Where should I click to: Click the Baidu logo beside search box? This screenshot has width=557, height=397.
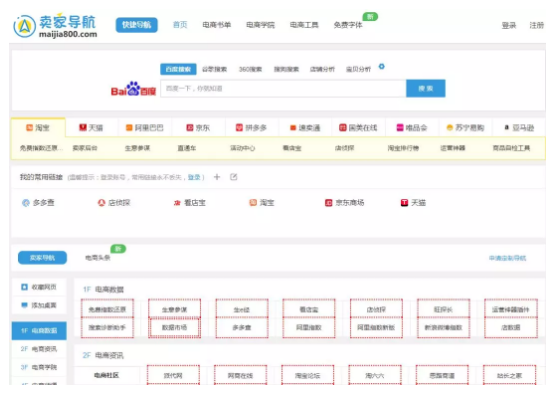[133, 89]
